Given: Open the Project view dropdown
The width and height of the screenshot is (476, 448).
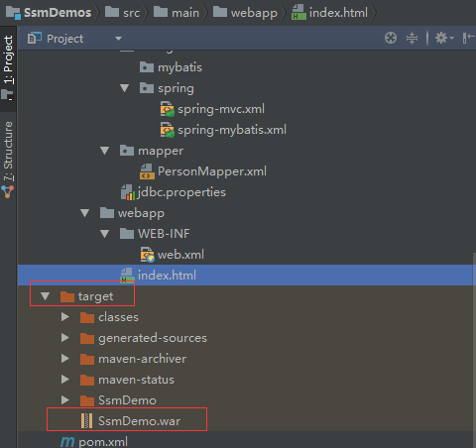Looking at the screenshot, I should 118,39.
